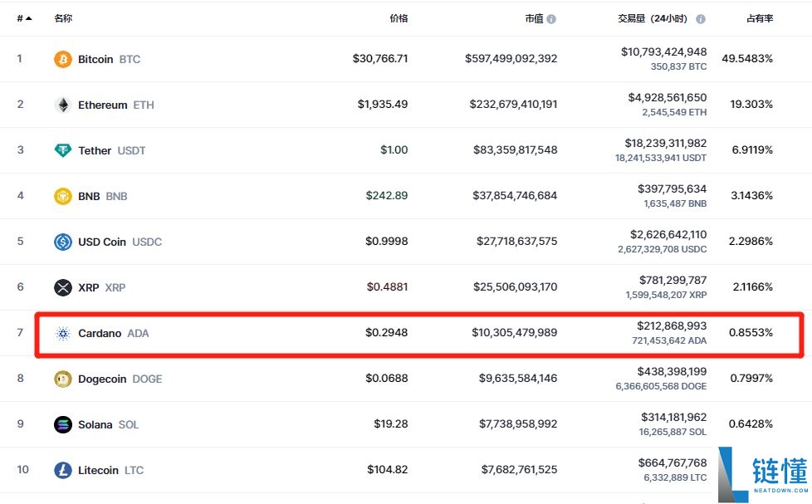Sort table by 名称 column header
812x504 pixels.
click(x=63, y=18)
